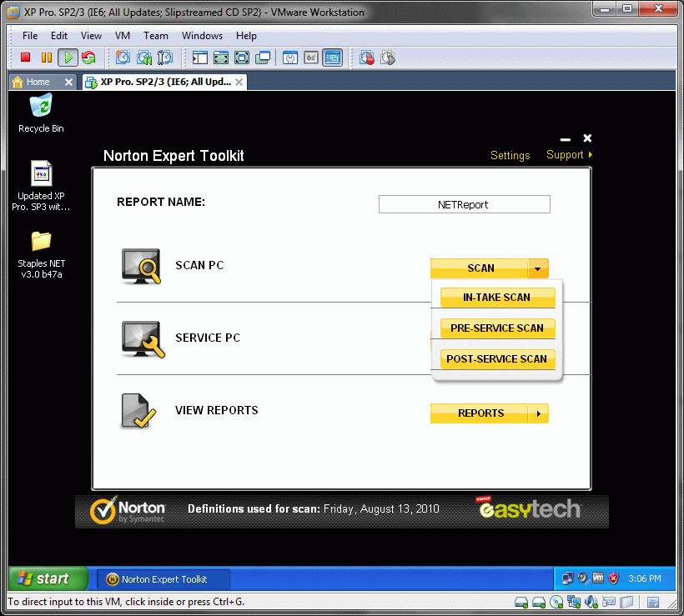The width and height of the screenshot is (684, 616).
Task: Open the Support flyout menu
Action: 569,155
